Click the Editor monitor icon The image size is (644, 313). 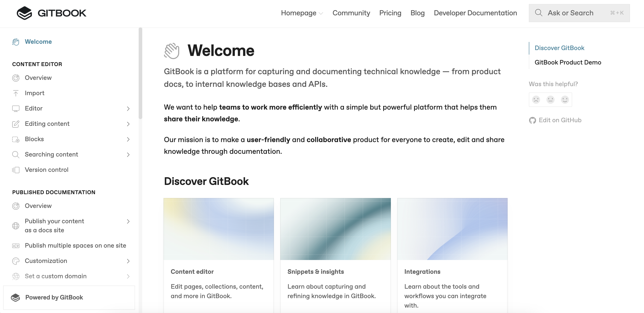pos(16,108)
